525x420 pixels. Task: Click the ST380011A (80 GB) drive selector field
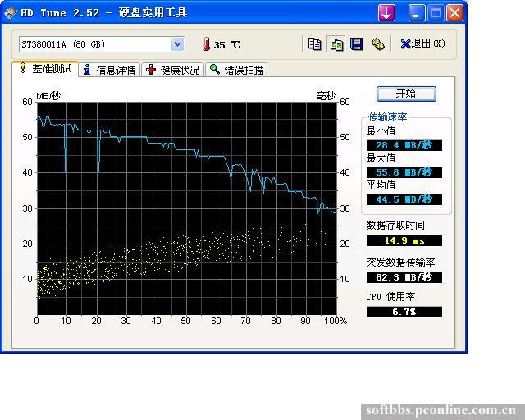coord(102,44)
